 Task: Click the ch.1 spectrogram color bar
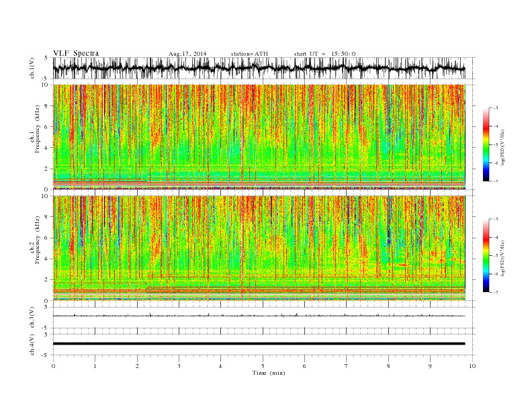click(x=486, y=144)
